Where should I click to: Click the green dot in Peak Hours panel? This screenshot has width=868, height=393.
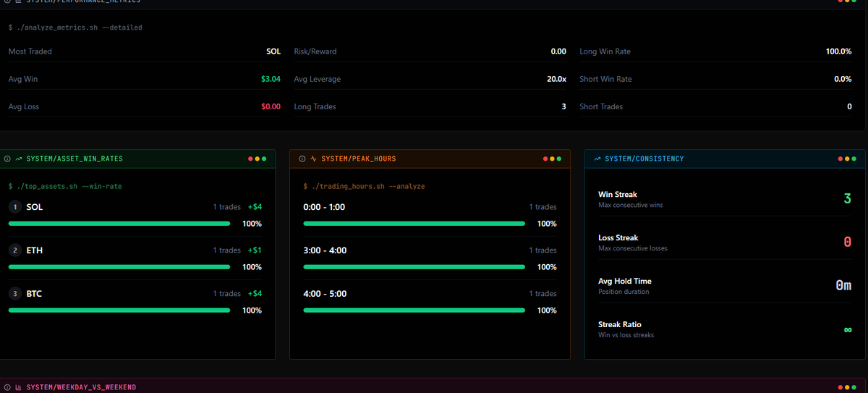click(559, 159)
